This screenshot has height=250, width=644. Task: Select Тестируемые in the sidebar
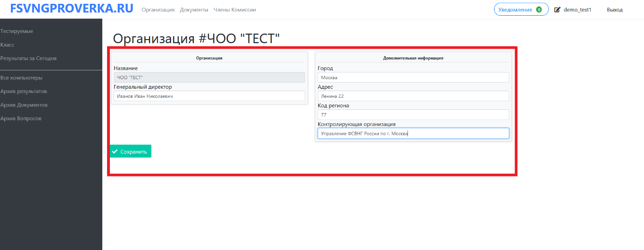click(17, 31)
